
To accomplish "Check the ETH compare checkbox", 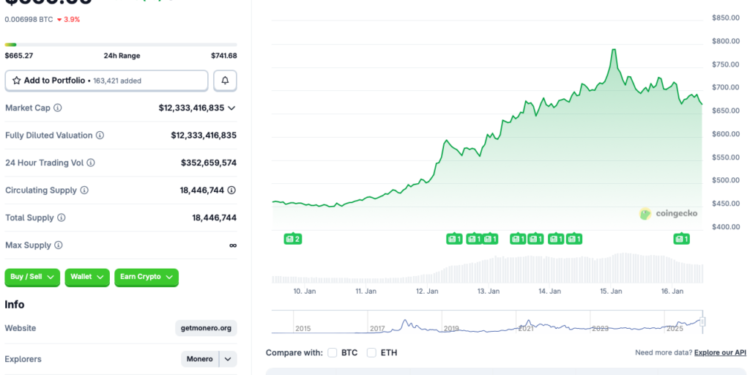I will coord(372,353).
